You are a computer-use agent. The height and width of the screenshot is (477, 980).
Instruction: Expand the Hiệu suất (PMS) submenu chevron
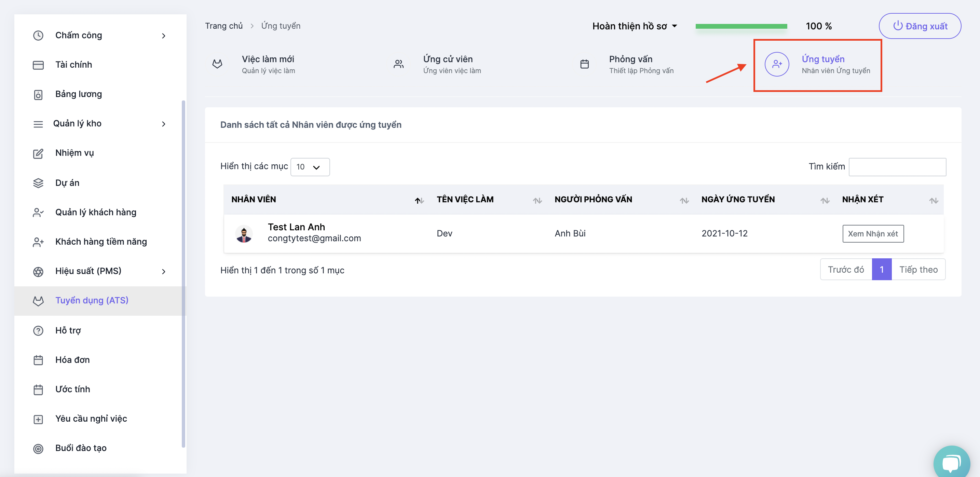[x=164, y=272]
